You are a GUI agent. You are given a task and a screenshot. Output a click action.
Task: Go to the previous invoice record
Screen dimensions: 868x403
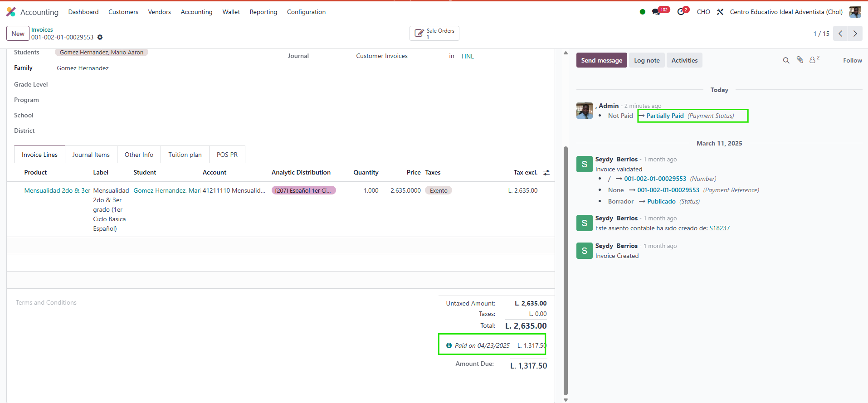(x=840, y=34)
